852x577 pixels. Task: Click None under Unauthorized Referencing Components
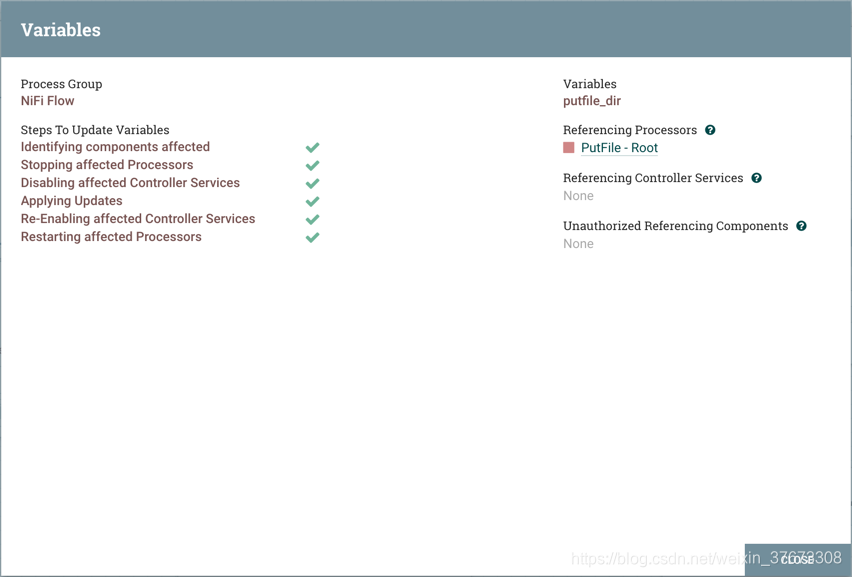click(x=578, y=243)
